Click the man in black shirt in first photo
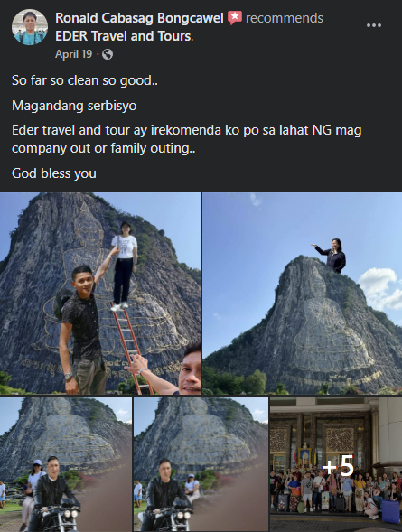This screenshot has height=532, width=402. coord(83,332)
